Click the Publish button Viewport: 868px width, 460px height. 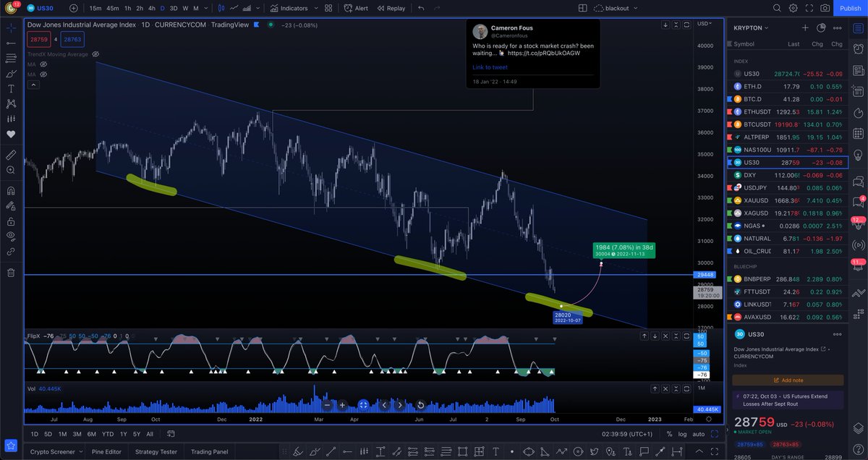point(849,8)
